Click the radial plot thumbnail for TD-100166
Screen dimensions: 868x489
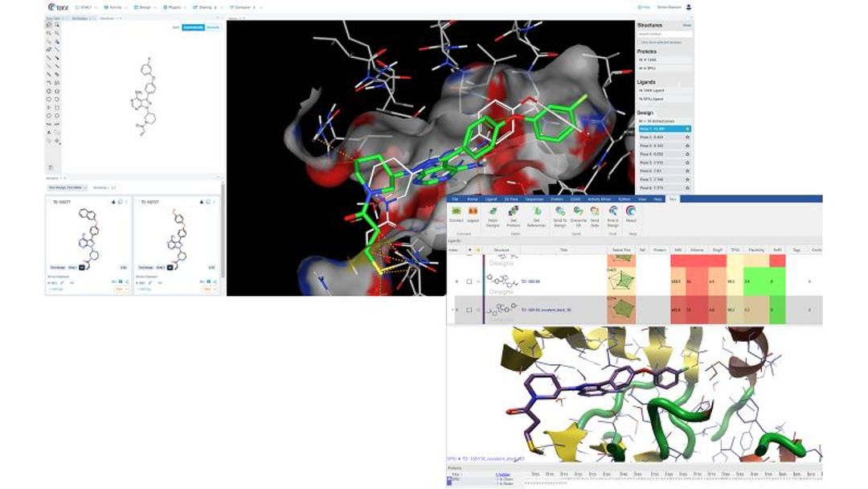pos(621,281)
